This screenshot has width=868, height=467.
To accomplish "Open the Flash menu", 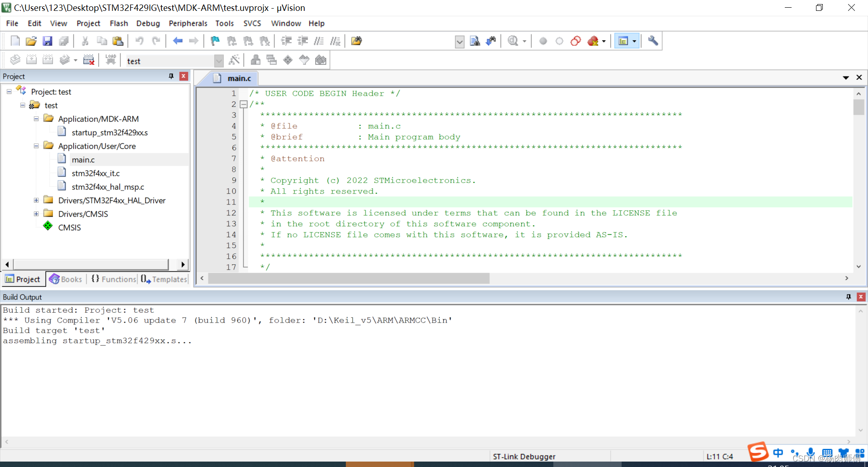I will (x=119, y=24).
